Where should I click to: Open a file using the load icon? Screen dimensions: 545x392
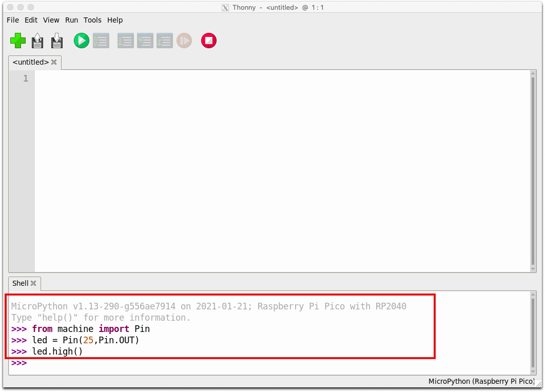pyautogui.click(x=37, y=41)
